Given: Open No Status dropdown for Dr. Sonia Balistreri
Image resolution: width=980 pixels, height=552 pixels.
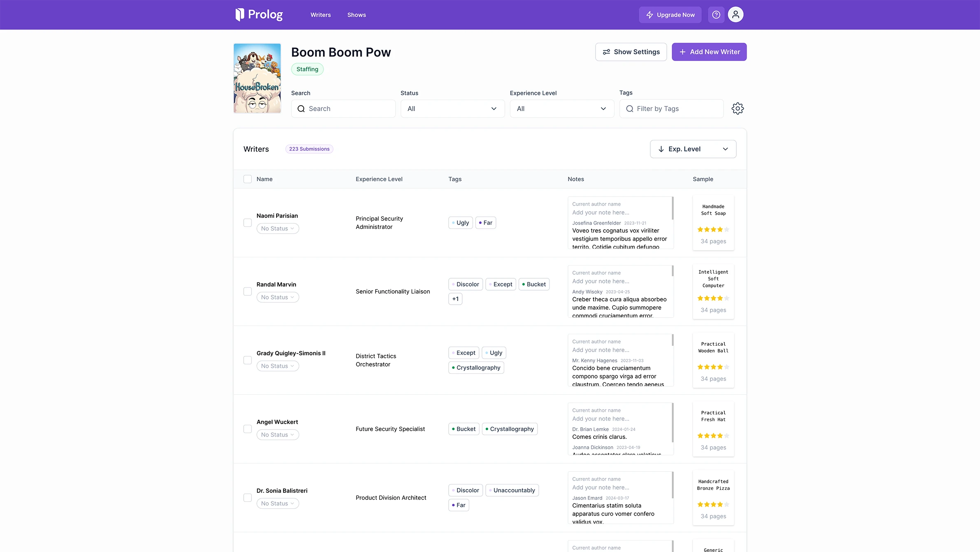Looking at the screenshot, I should coord(278,503).
